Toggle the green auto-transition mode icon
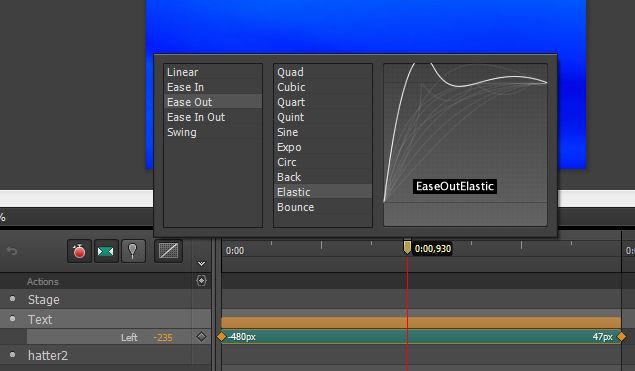This screenshot has width=635, height=371. coord(106,252)
